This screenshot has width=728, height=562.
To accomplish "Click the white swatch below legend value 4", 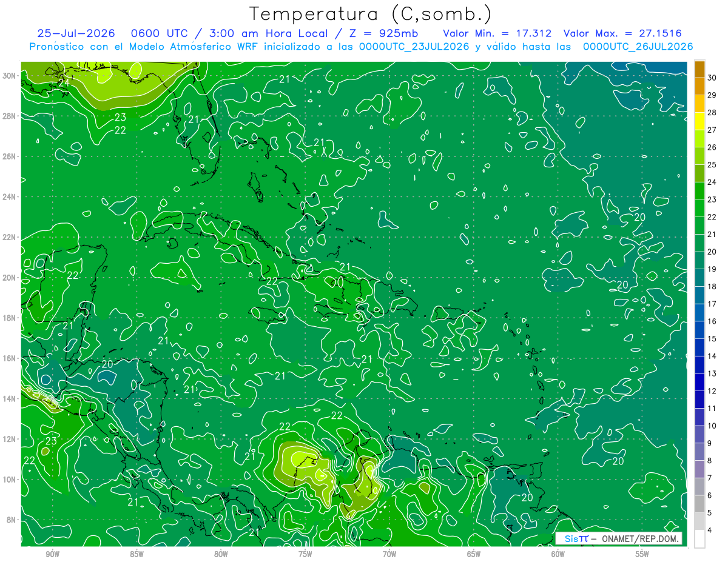I will point(699,539).
